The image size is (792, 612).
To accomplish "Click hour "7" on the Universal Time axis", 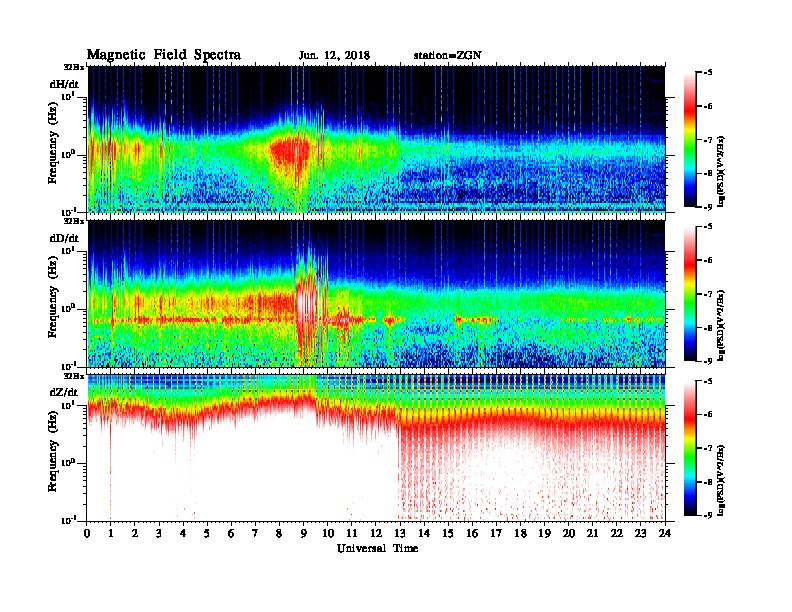I will pyautogui.click(x=255, y=533).
